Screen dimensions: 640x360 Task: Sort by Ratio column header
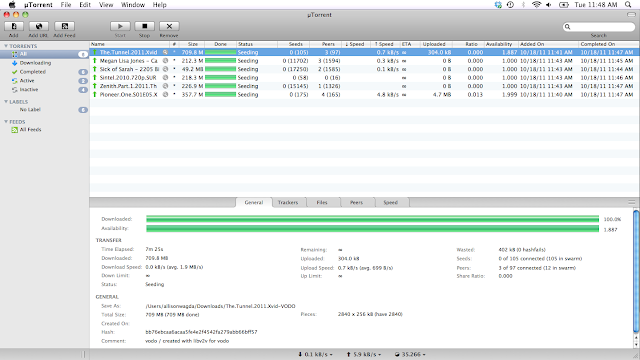(x=469, y=44)
